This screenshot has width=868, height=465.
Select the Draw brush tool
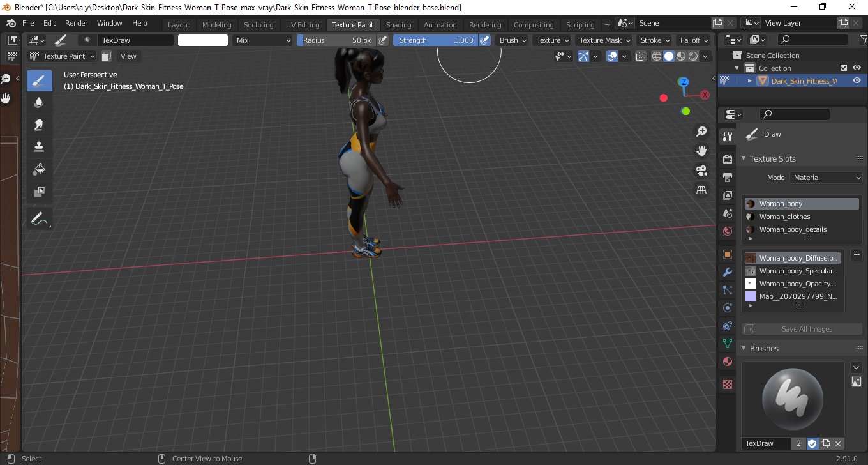pos(39,80)
